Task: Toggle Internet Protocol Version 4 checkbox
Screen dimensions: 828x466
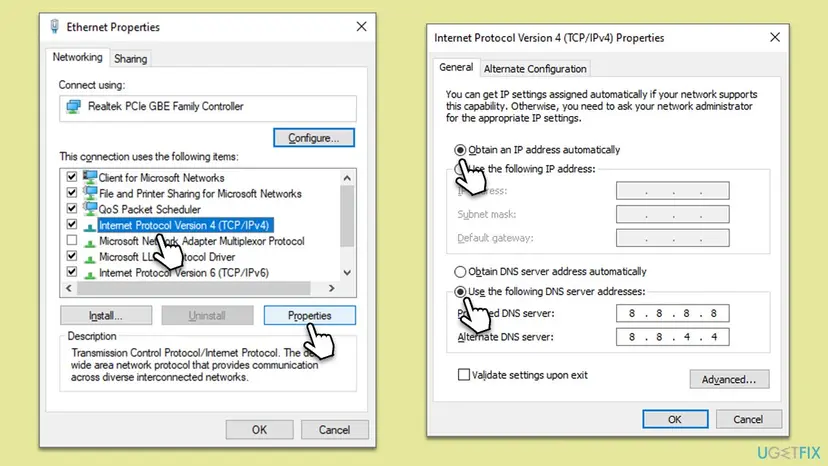Action: [x=72, y=224]
